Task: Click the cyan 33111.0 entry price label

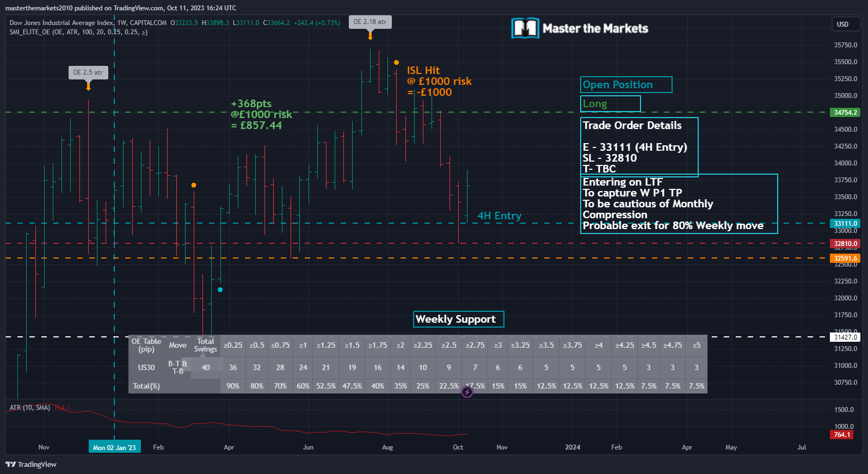Action: click(x=845, y=224)
